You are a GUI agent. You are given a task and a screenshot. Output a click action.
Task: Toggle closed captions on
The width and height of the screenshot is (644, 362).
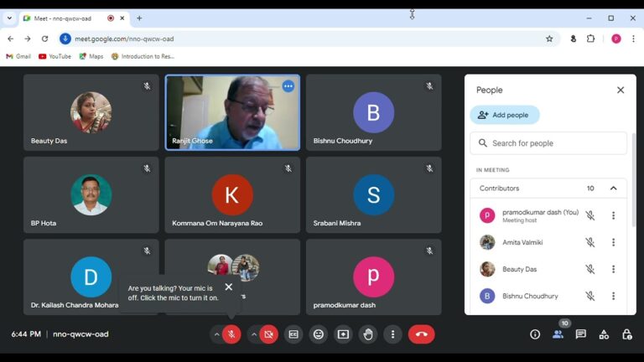[293, 334]
